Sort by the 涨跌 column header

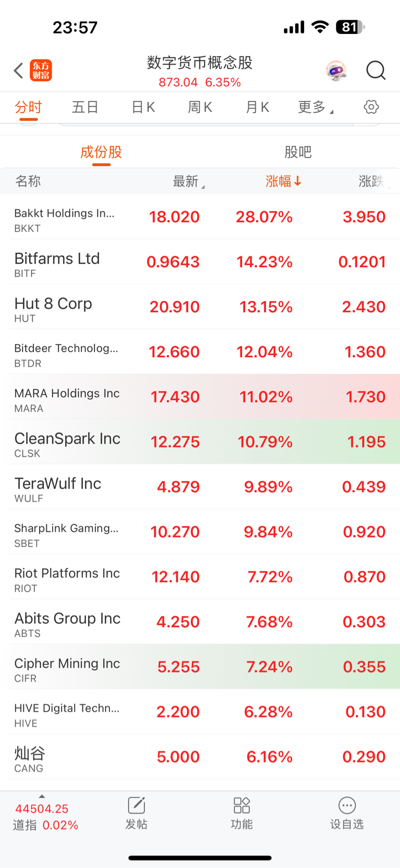372,181
